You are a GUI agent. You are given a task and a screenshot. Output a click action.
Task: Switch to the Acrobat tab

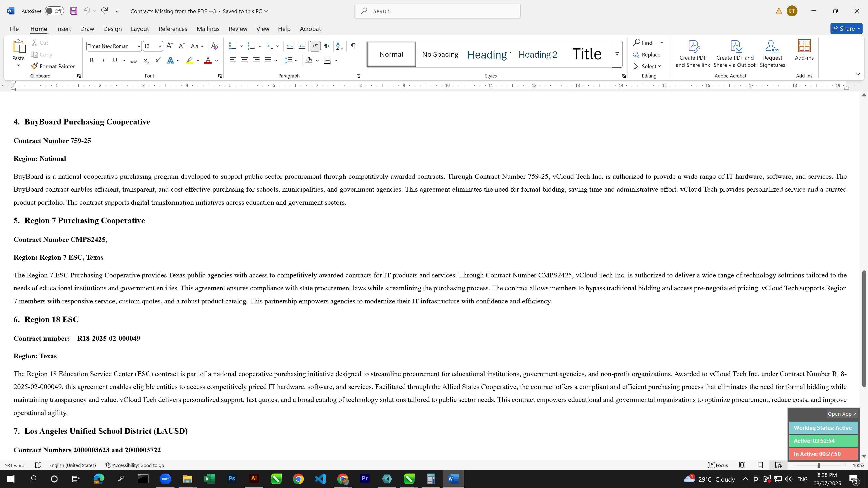point(310,29)
